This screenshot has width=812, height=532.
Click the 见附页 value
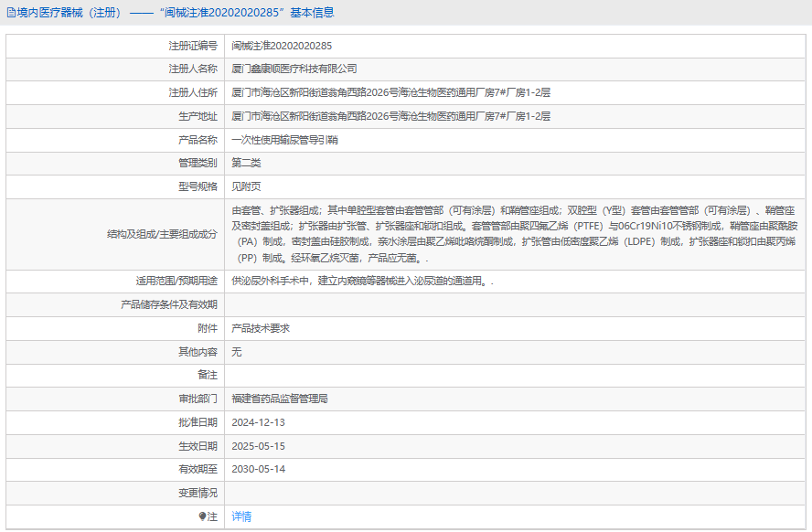click(246, 186)
